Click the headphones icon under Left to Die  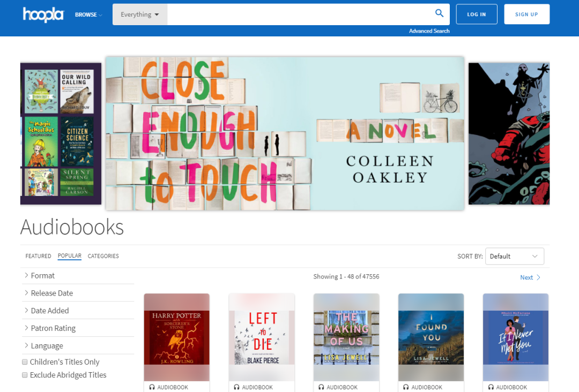[237, 387]
